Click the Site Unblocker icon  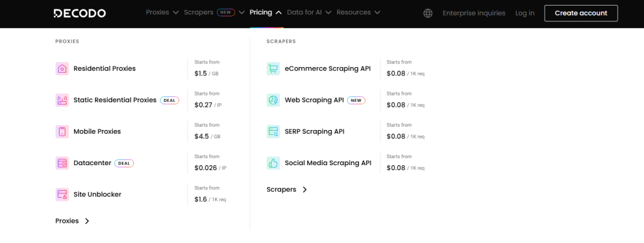(62, 194)
